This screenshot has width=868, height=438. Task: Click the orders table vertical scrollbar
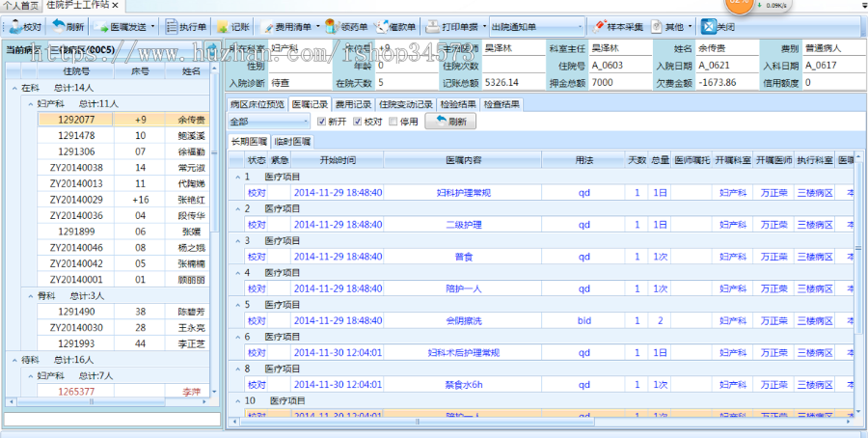(x=859, y=283)
